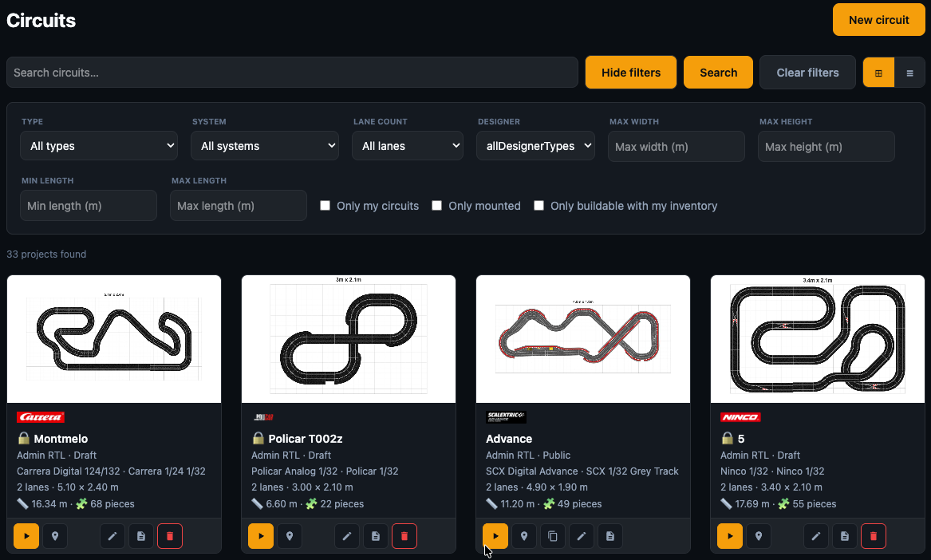This screenshot has height=560, width=931.
Task: Click '33 projects found' text
Action: [x=46, y=254]
